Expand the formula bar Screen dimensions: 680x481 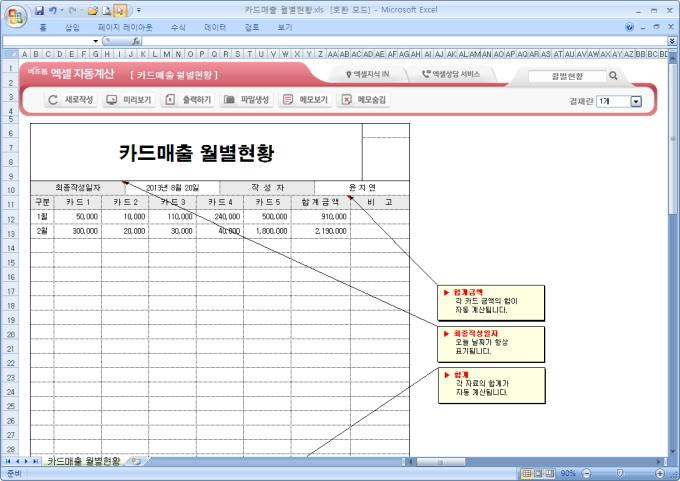pos(672,41)
